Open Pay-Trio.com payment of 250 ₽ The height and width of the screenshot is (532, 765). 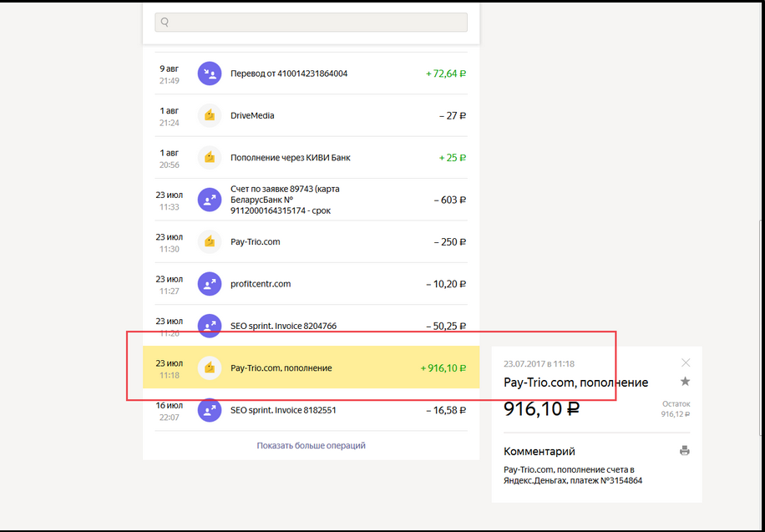(311, 241)
